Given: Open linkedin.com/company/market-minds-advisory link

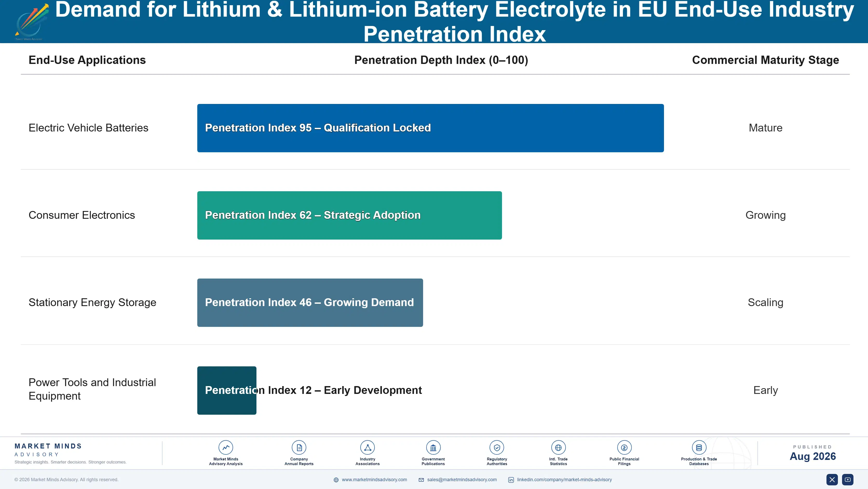Looking at the screenshot, I should (564, 480).
